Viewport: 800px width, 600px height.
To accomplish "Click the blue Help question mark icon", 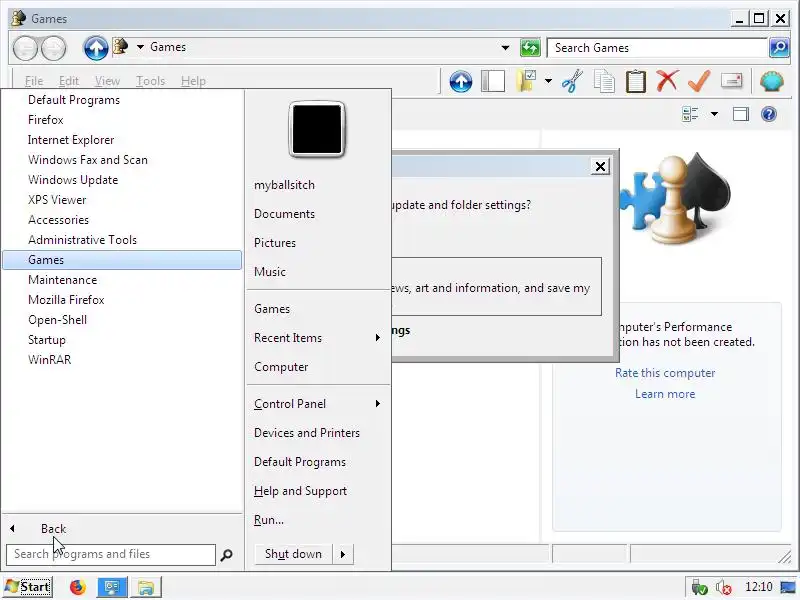I will tap(769, 114).
